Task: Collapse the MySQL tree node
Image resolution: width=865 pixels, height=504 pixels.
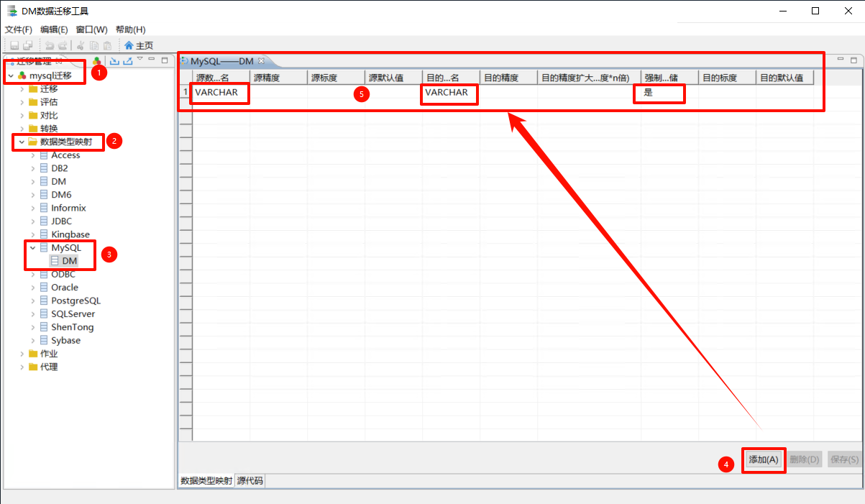Action: click(33, 248)
